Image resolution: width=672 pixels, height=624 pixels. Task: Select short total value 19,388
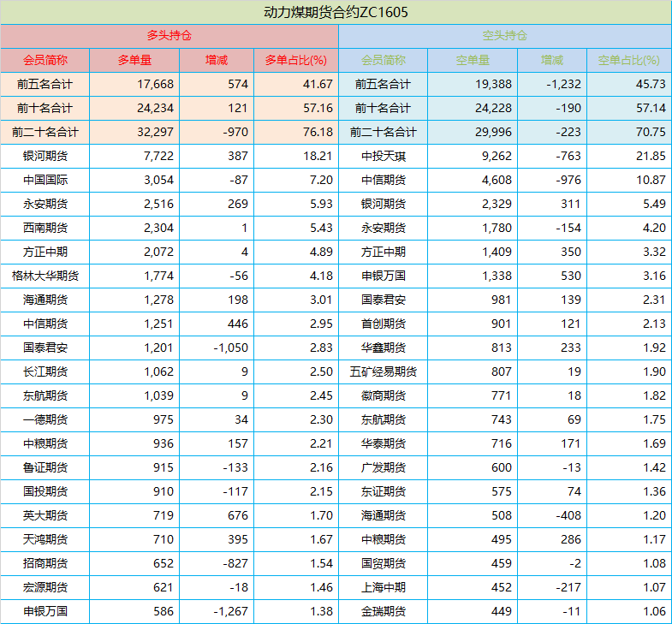[493, 84]
